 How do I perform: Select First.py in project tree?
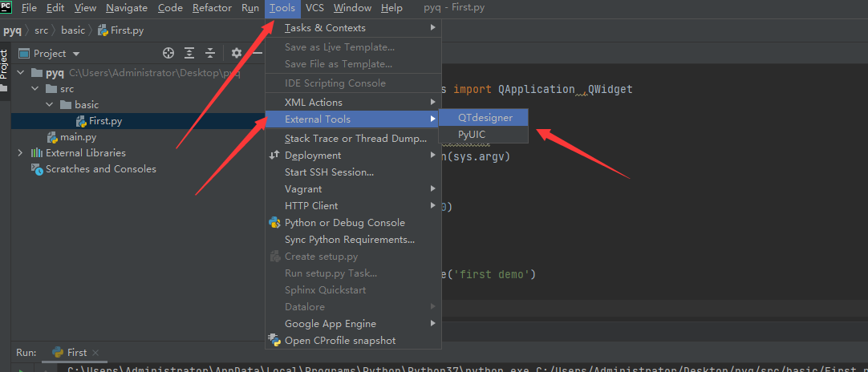(x=138, y=121)
